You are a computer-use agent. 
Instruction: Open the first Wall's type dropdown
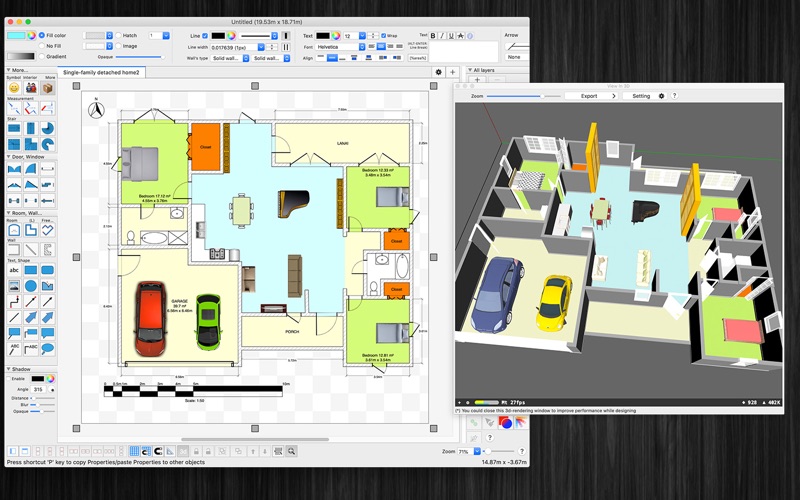coord(230,58)
